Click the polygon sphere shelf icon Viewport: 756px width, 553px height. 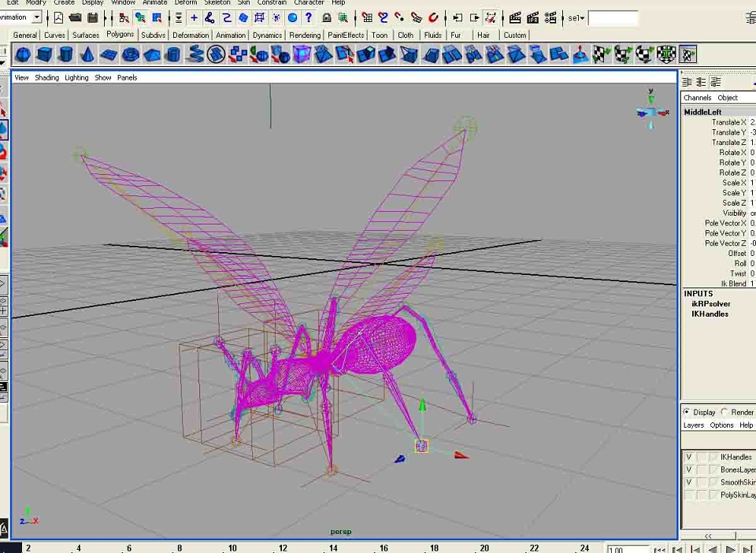23,55
